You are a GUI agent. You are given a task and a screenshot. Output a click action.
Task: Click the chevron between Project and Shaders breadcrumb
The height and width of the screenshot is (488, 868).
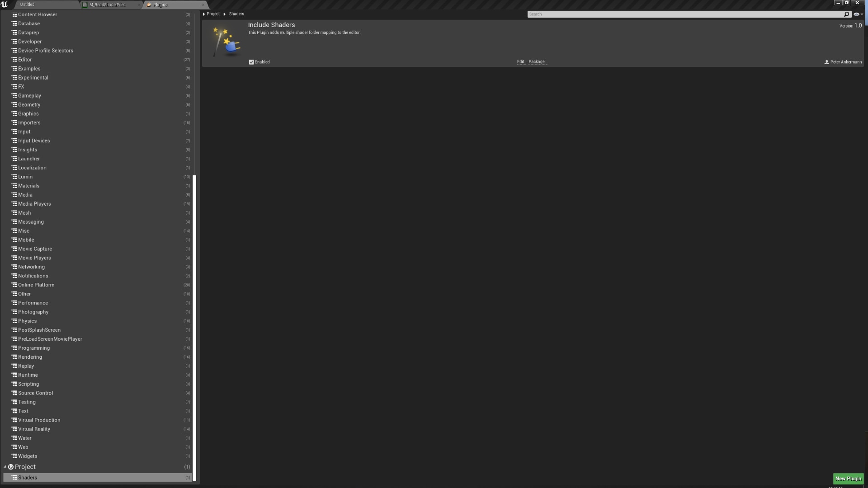click(x=224, y=14)
